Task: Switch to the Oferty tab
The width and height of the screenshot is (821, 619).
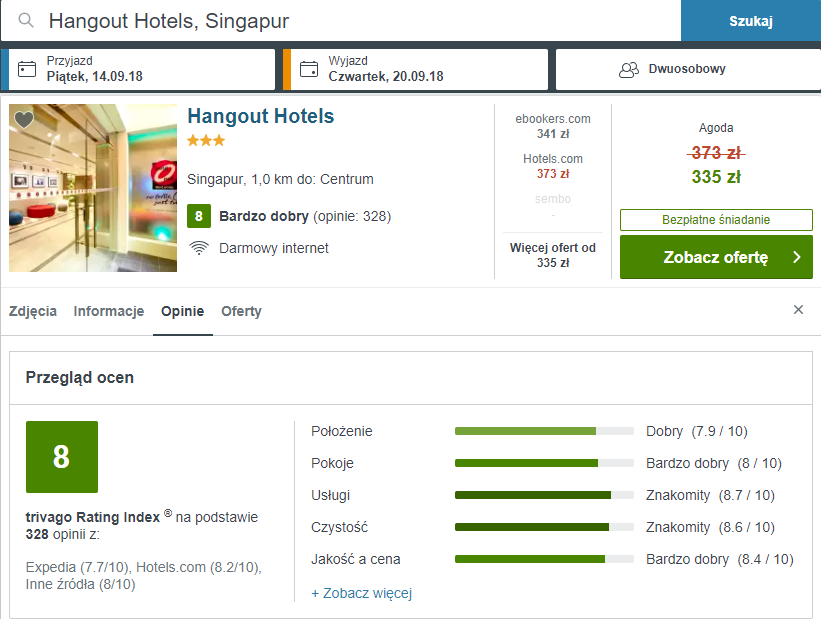Action: [x=241, y=311]
